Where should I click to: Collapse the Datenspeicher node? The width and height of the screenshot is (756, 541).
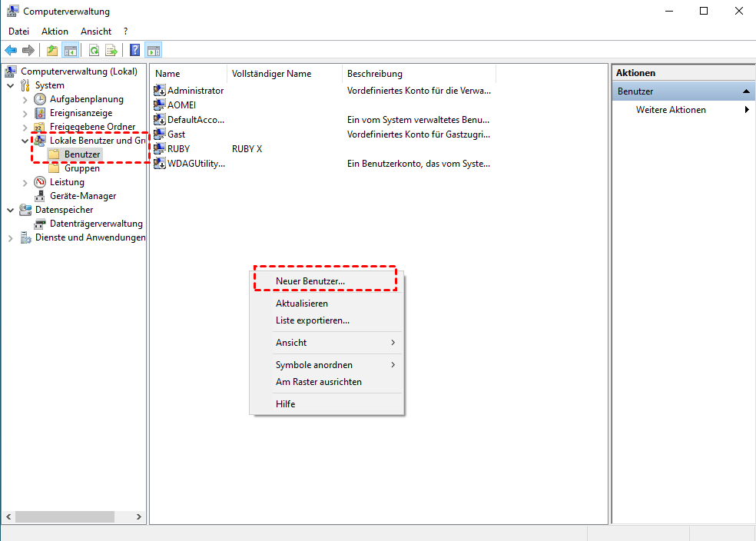11,211
